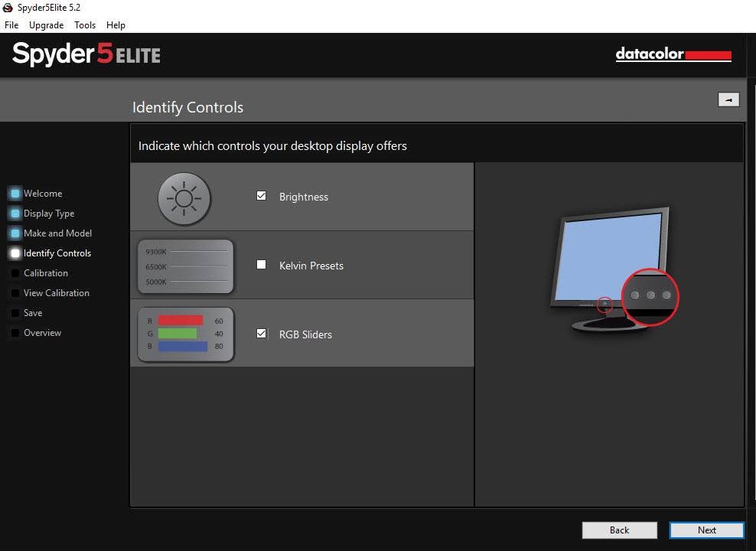Screen dimensions: 756x551
Task: Click the Spyder5Elite app icon in title bar
Action: (x=8, y=7)
